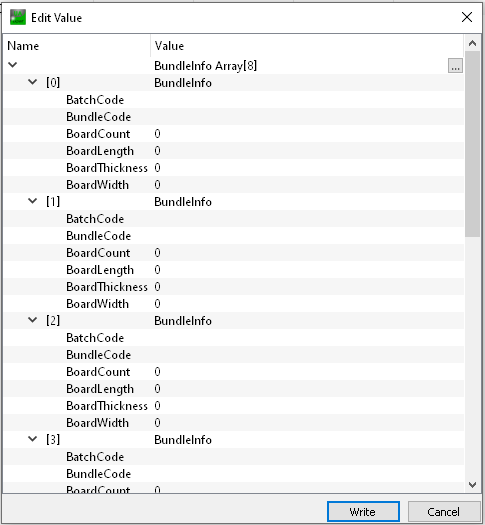This screenshot has height=525, width=485.
Task: Close the Edit Value dialog
Action: [467, 17]
